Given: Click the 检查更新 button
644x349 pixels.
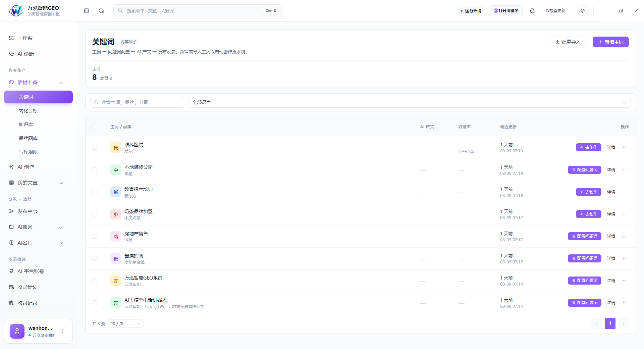Looking at the screenshot, I should [555, 11].
